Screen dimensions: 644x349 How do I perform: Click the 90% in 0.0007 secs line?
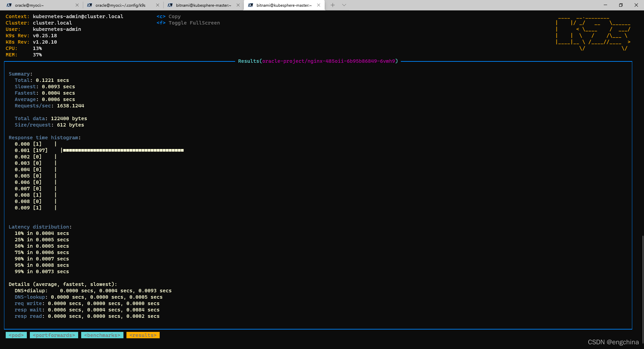click(42, 259)
